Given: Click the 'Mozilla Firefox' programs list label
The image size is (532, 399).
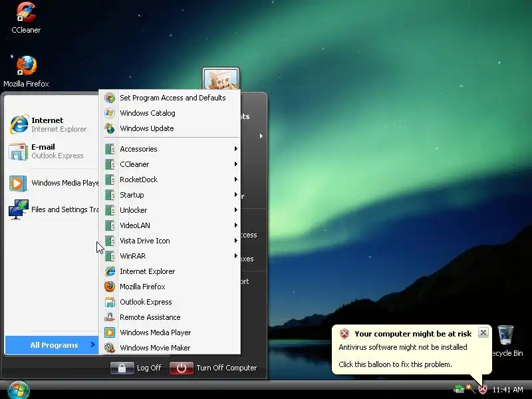Looking at the screenshot, I should [142, 287].
